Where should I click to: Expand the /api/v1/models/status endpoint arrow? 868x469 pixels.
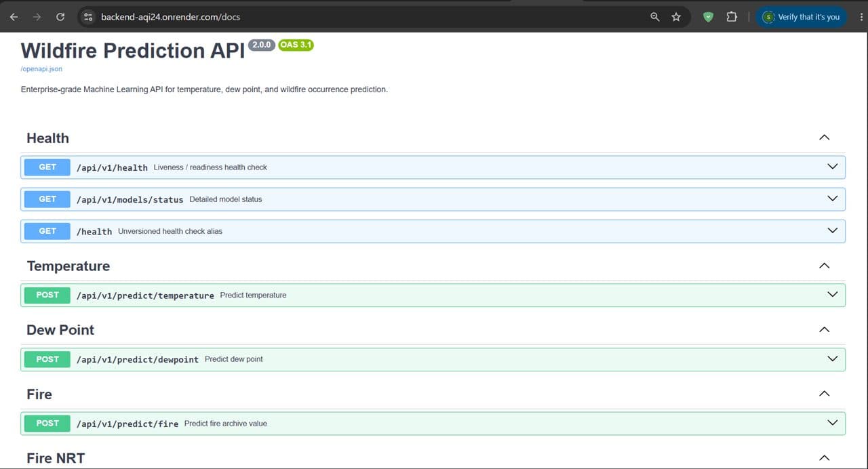(833, 199)
